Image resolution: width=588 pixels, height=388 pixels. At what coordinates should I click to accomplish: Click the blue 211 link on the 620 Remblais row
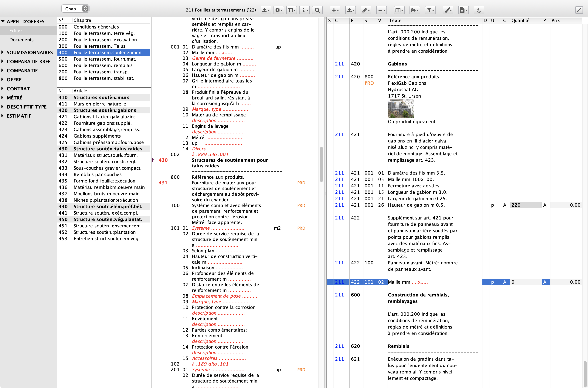pos(339,346)
